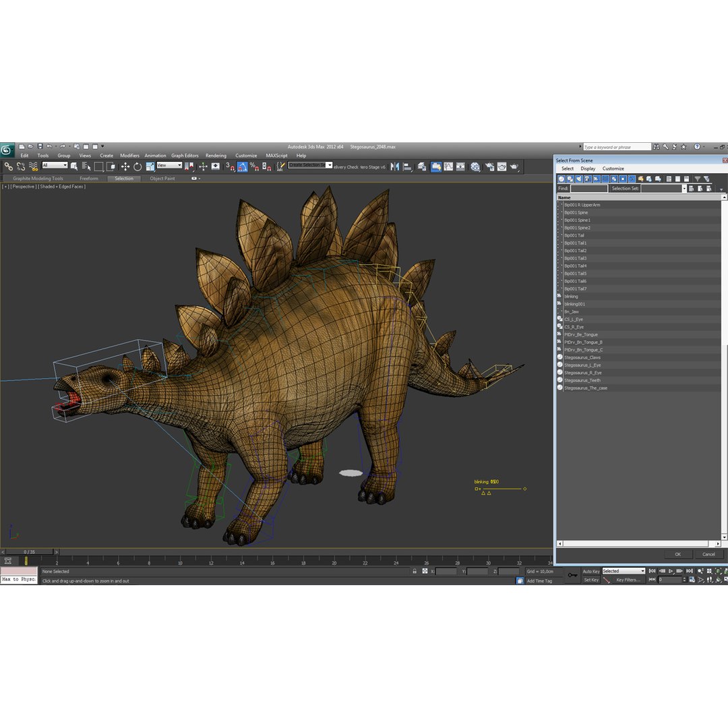Screen dimensions: 728x728
Task: Open the MAXScript menu
Action: coord(276,156)
